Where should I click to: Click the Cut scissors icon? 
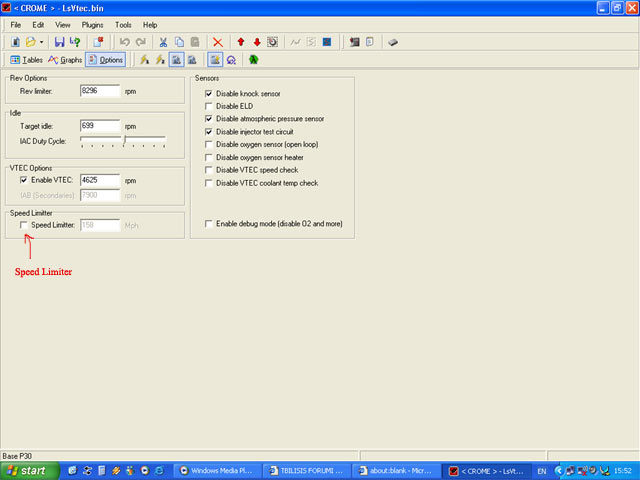[x=163, y=42]
